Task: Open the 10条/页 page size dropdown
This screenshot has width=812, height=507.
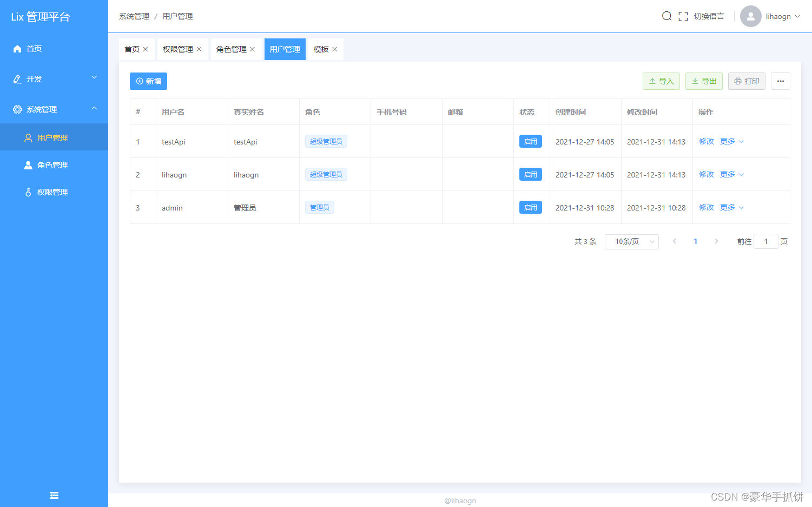Action: pos(632,241)
